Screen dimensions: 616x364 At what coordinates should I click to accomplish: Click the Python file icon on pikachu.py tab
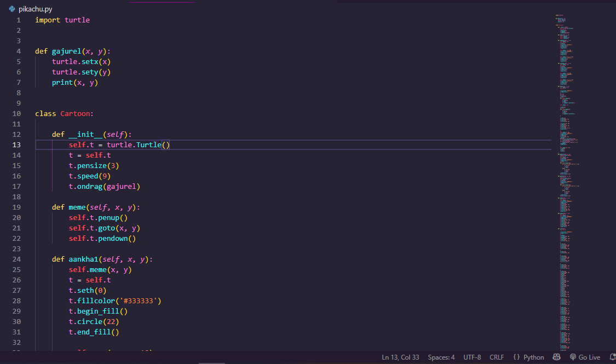click(12, 9)
